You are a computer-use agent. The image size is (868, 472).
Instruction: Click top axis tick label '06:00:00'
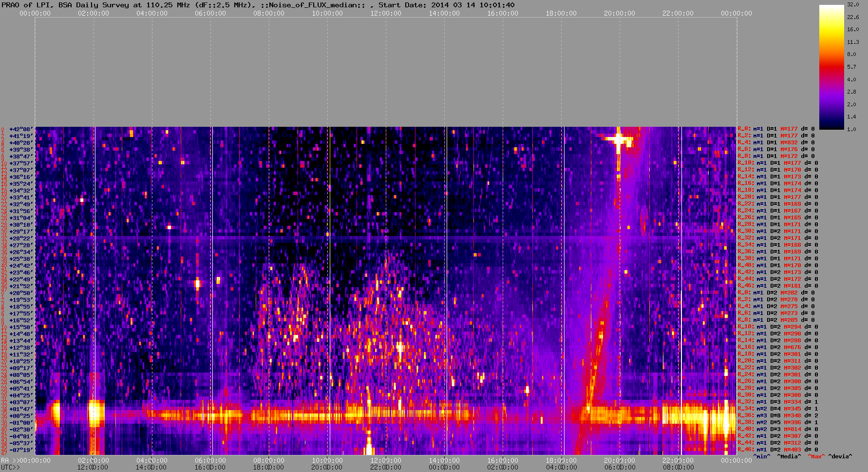[x=210, y=13]
